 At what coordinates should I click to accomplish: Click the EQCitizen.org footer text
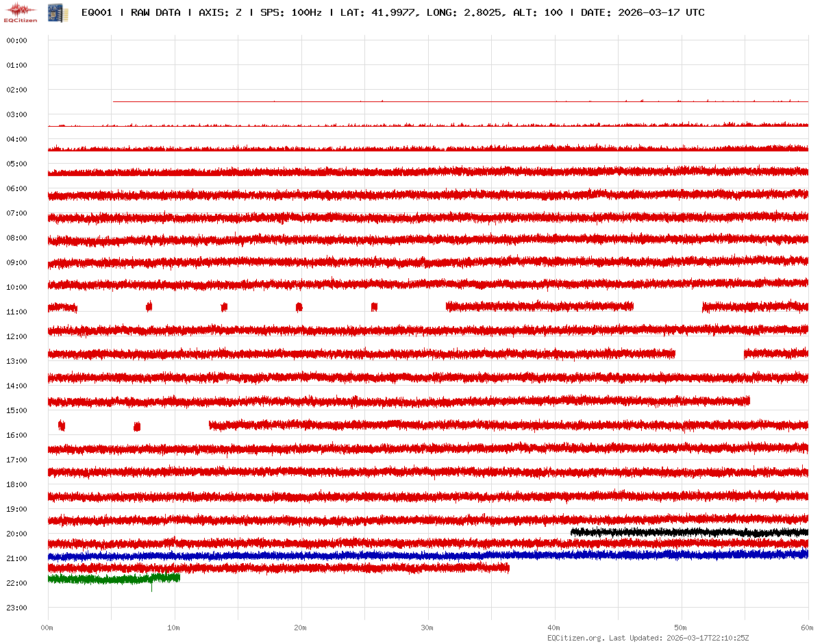coord(575,637)
